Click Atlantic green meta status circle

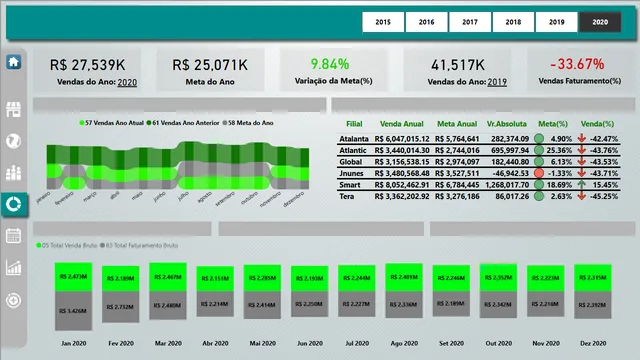point(539,150)
